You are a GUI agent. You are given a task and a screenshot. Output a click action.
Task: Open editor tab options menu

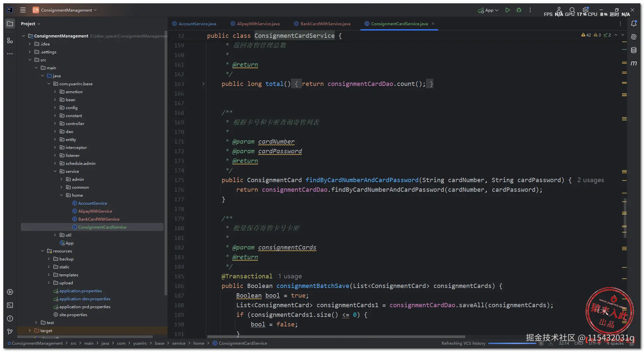[620, 24]
